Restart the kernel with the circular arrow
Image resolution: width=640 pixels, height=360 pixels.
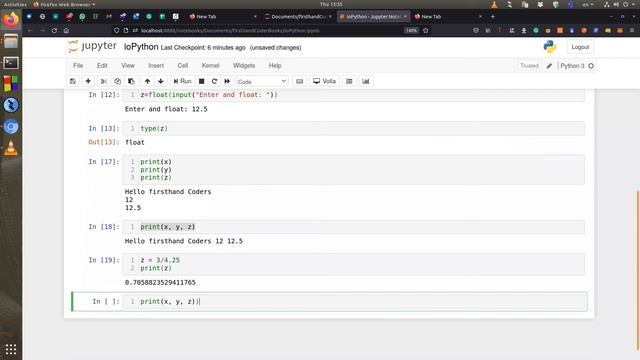point(214,81)
